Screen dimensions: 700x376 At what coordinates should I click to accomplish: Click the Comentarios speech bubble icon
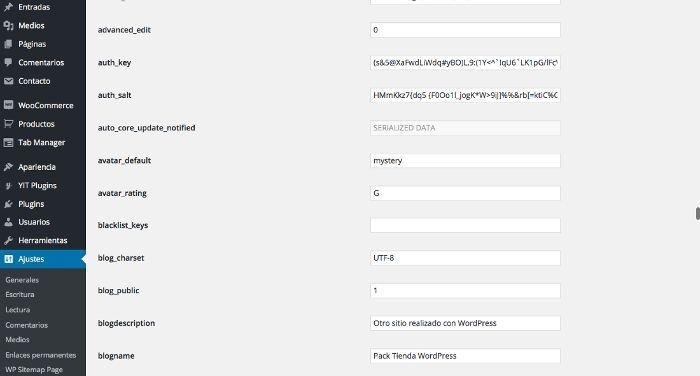pos(8,62)
